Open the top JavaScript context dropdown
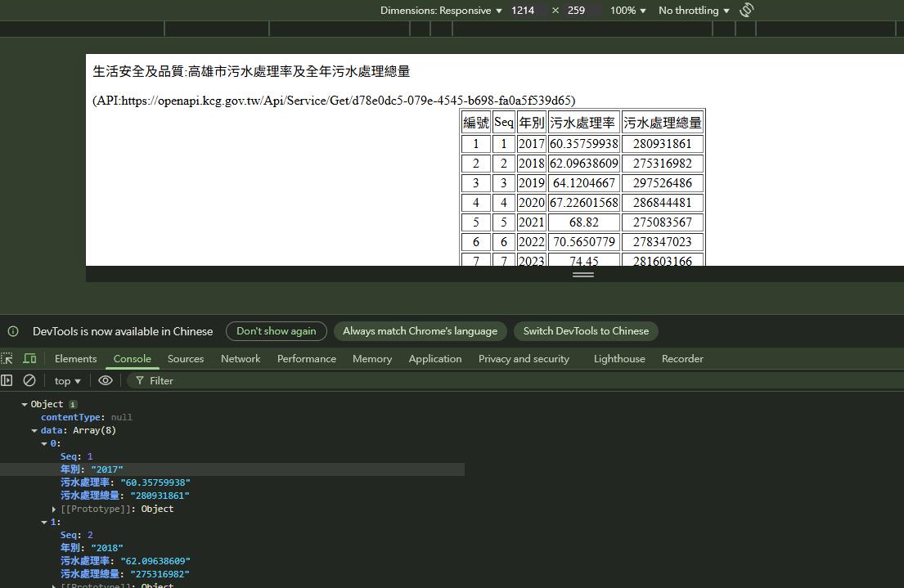This screenshot has width=904, height=588. click(67, 381)
